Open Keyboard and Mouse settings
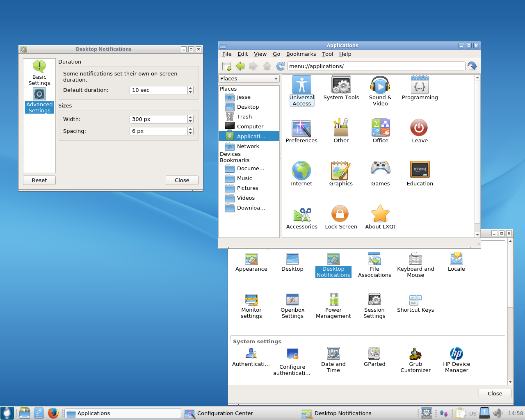The image size is (525, 420). click(415, 265)
